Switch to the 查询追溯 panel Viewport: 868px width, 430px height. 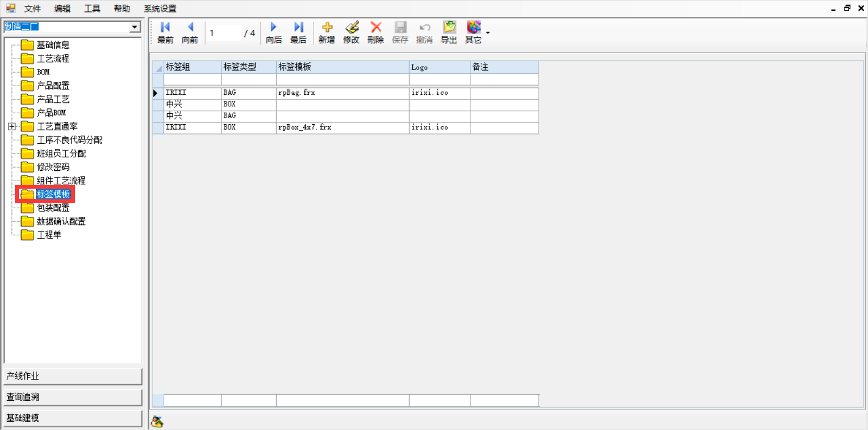[x=73, y=397]
